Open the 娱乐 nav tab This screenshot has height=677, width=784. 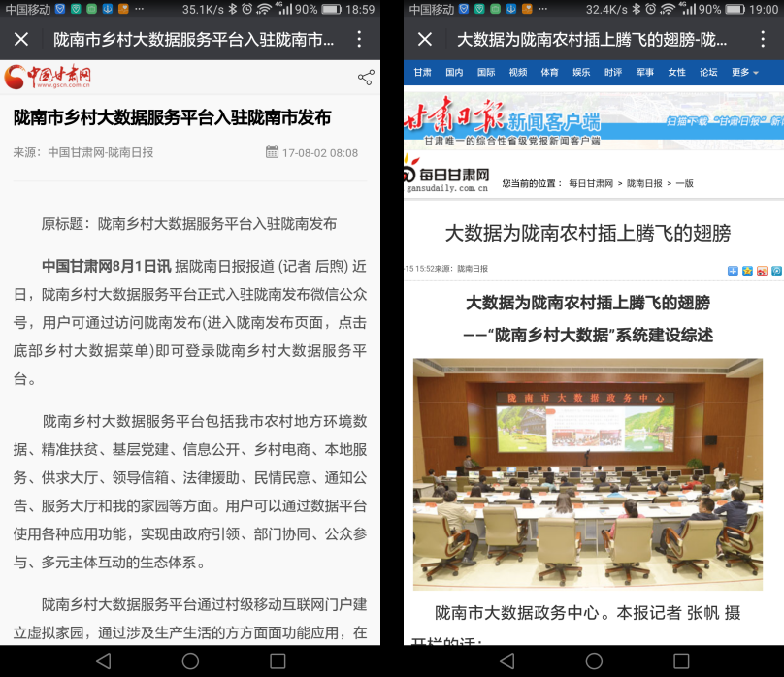pos(581,73)
